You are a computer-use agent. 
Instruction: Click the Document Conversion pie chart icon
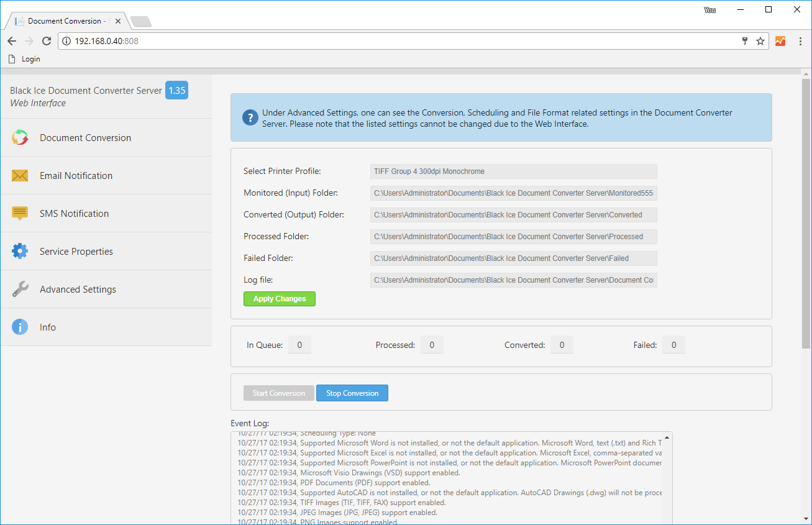tap(21, 137)
